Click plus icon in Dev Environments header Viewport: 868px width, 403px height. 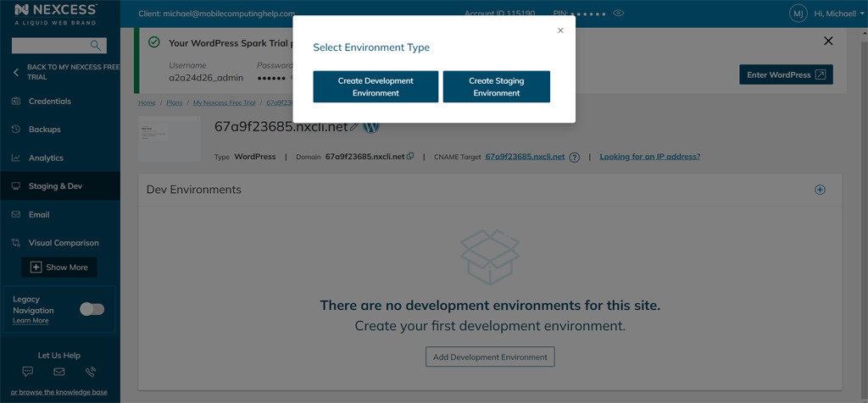820,190
